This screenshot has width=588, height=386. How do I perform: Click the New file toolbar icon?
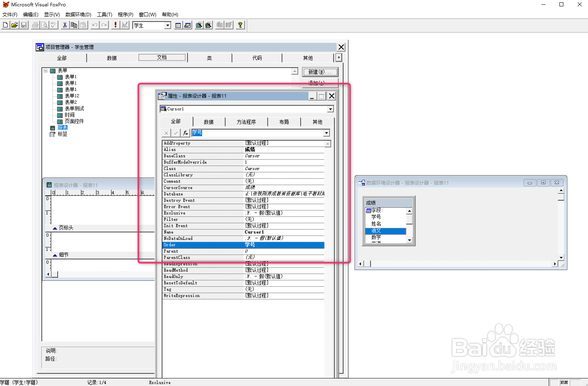[5, 25]
